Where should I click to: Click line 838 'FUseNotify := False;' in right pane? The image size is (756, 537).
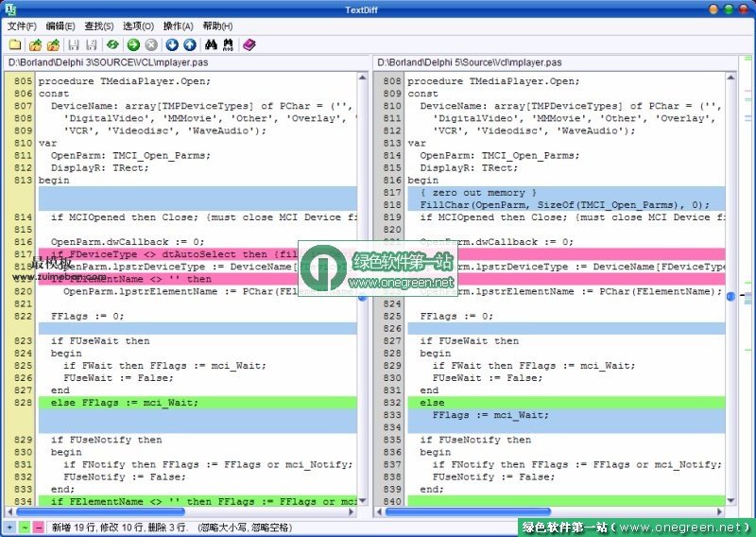coord(493,476)
